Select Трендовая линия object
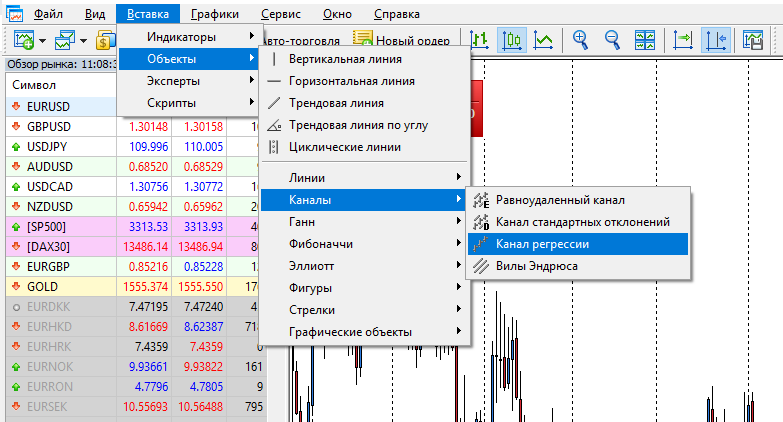This screenshot has width=783, height=422. [365, 103]
